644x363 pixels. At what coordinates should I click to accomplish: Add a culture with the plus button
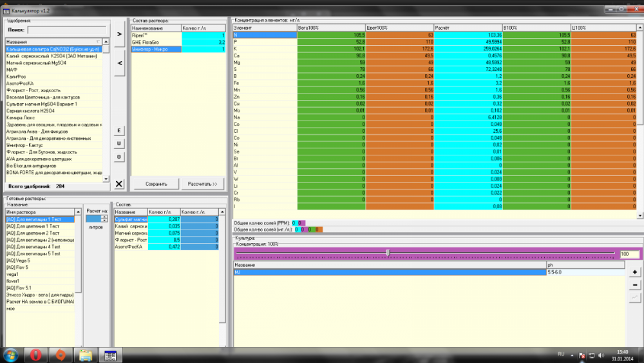point(634,271)
